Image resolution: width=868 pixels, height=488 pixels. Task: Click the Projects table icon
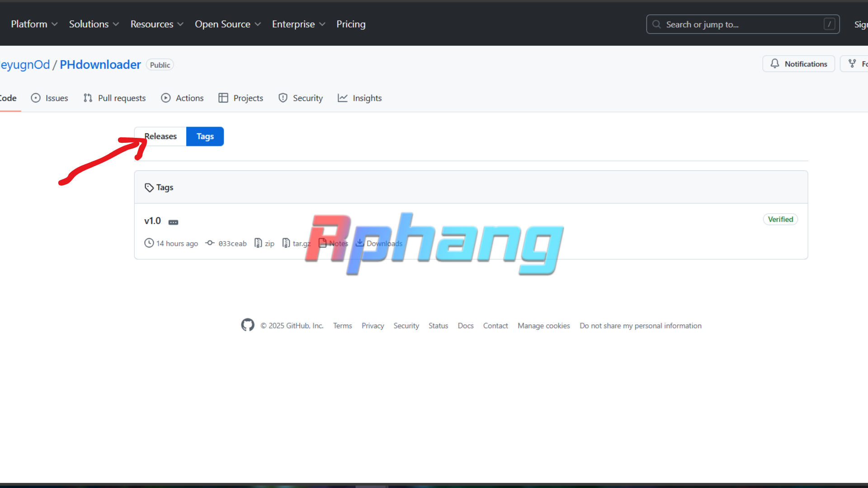click(x=223, y=98)
